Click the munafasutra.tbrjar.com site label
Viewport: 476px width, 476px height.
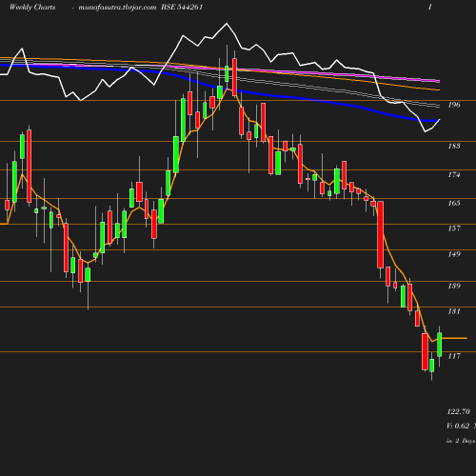tap(117, 8)
